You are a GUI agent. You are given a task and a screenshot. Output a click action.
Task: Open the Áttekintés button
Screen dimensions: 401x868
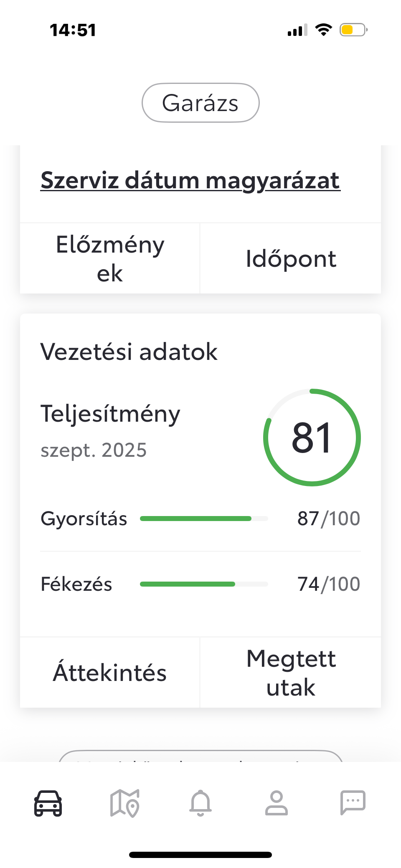[x=110, y=673]
